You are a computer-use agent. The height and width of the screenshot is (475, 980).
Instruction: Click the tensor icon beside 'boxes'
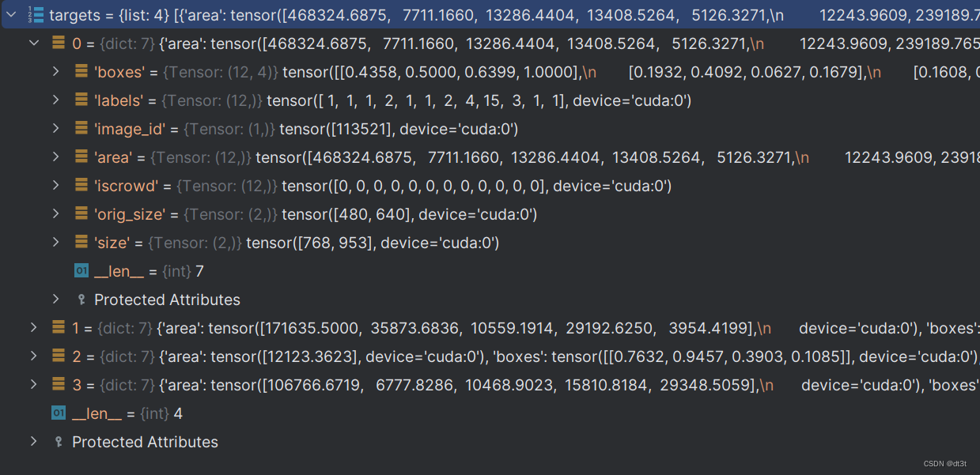click(x=80, y=71)
